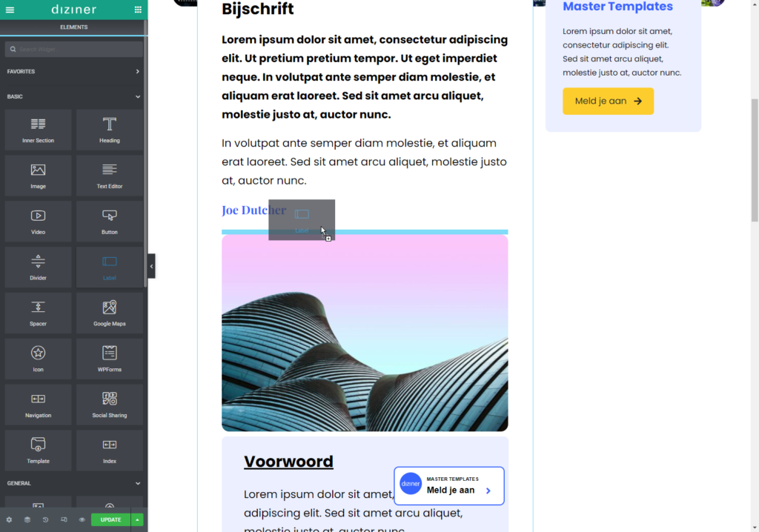The height and width of the screenshot is (532, 759).
Task: Toggle the preview changes eye icon
Action: (x=82, y=519)
